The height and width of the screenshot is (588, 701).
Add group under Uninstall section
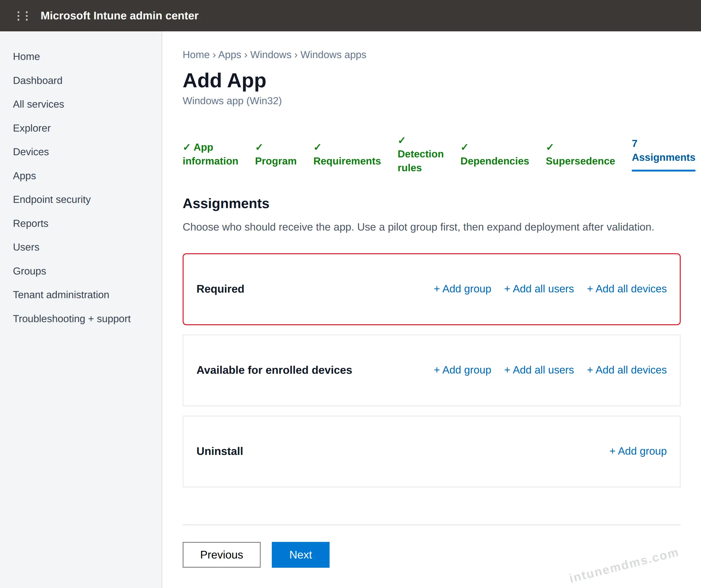pyautogui.click(x=638, y=451)
